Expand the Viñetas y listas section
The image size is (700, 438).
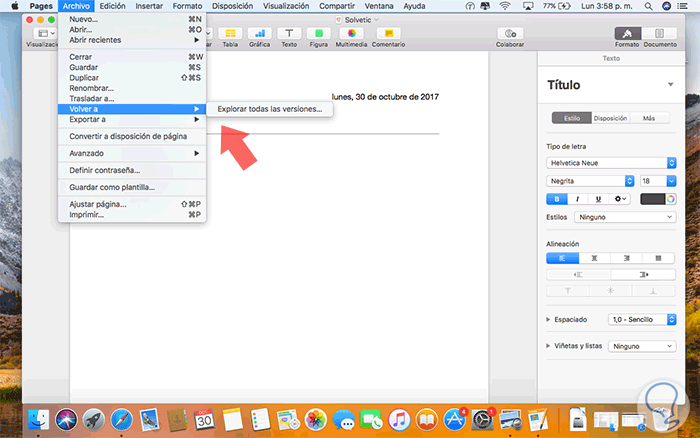(548, 346)
